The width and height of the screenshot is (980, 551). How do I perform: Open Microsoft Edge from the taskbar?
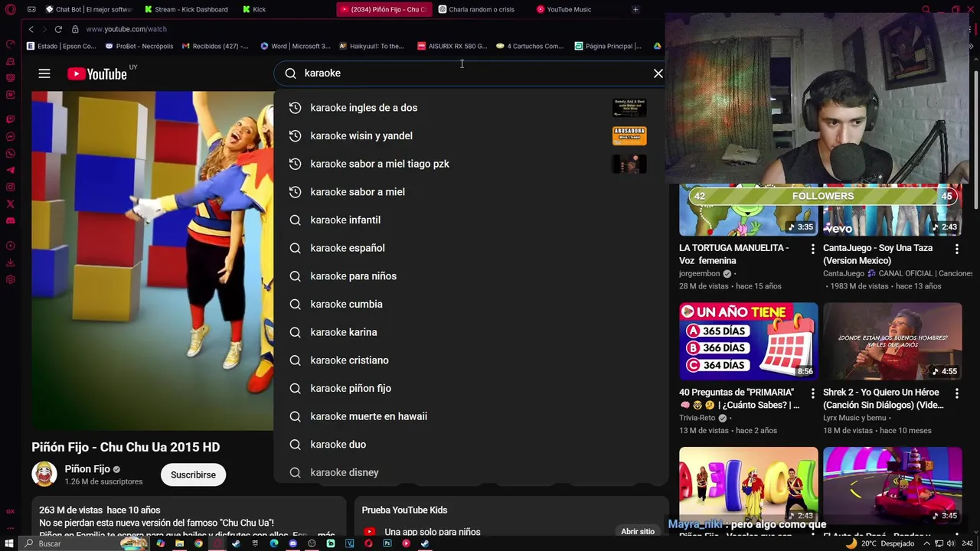[x=273, y=543]
